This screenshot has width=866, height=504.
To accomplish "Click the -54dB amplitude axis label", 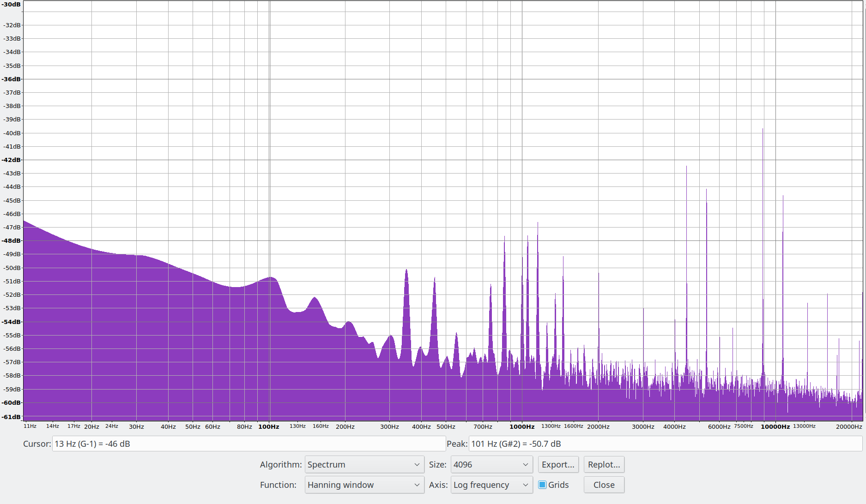I will (x=12, y=322).
